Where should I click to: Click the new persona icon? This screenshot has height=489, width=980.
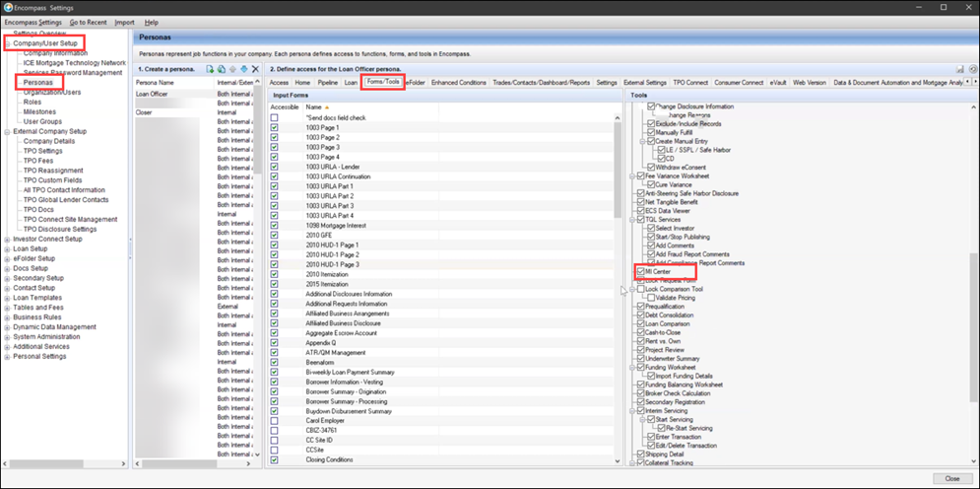coord(210,69)
